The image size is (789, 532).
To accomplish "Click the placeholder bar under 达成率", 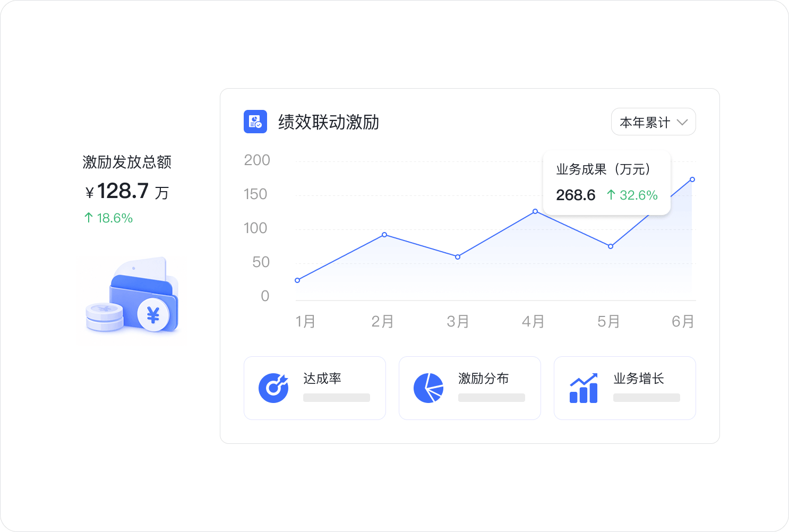I will [337, 398].
